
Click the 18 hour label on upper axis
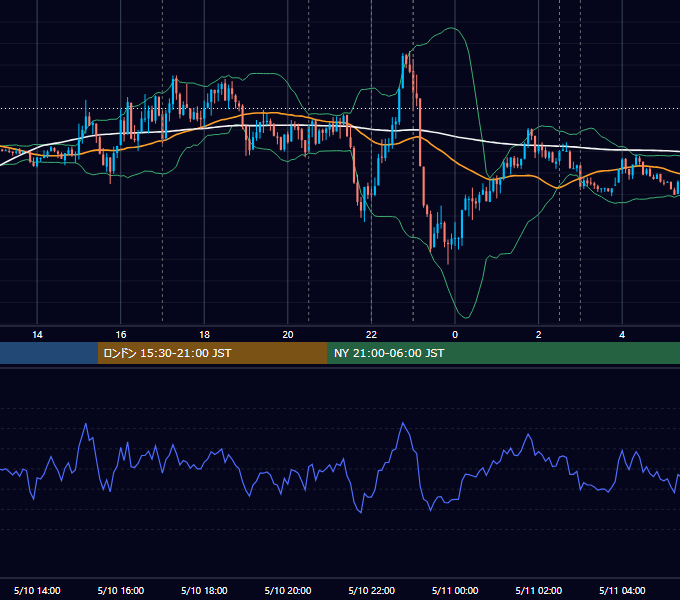[x=204, y=335]
